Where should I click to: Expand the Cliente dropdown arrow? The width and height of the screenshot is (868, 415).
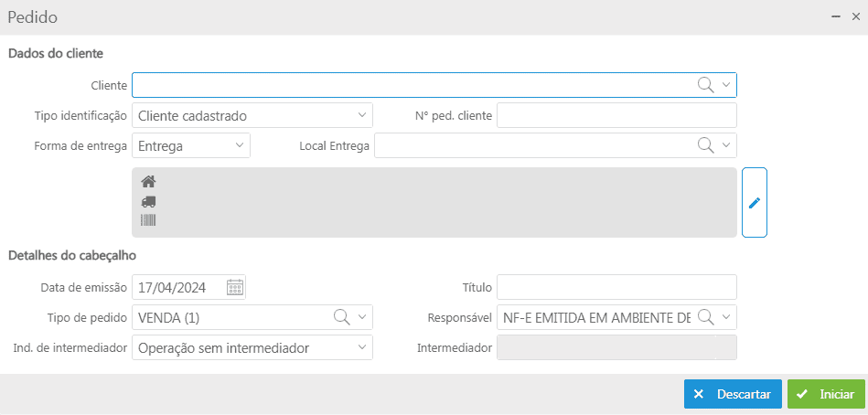tap(726, 85)
